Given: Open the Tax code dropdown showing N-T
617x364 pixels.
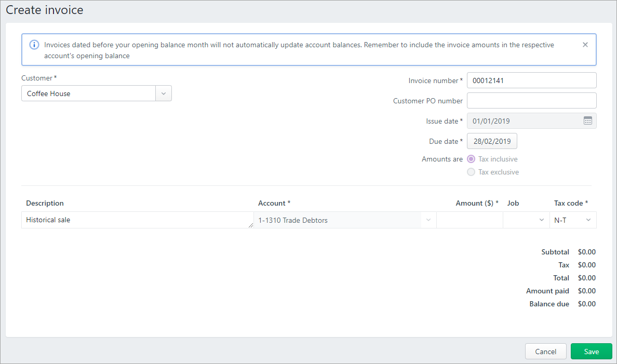Looking at the screenshot, I should click(x=588, y=220).
